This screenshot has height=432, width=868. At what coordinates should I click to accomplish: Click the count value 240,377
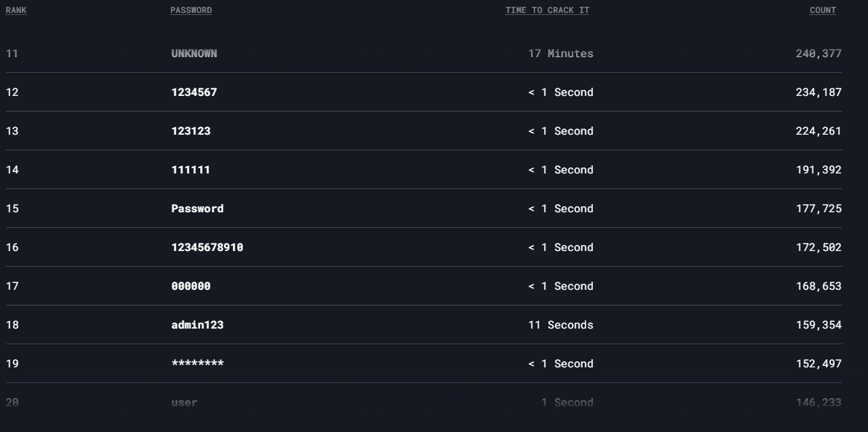pyautogui.click(x=818, y=53)
